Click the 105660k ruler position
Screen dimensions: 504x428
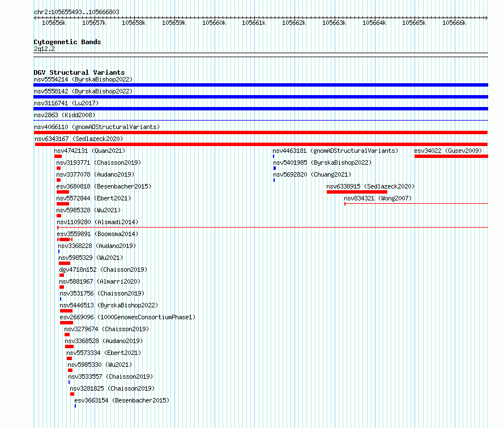point(214,23)
